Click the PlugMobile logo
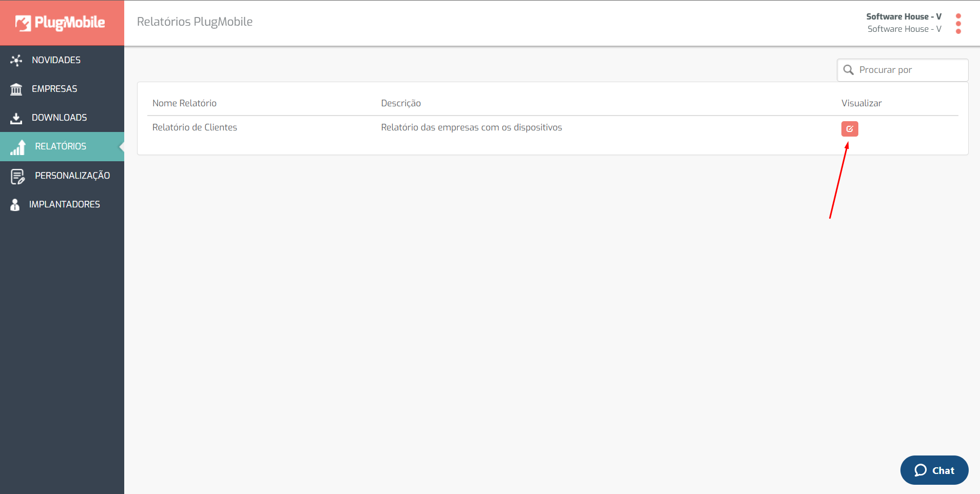 [60, 23]
